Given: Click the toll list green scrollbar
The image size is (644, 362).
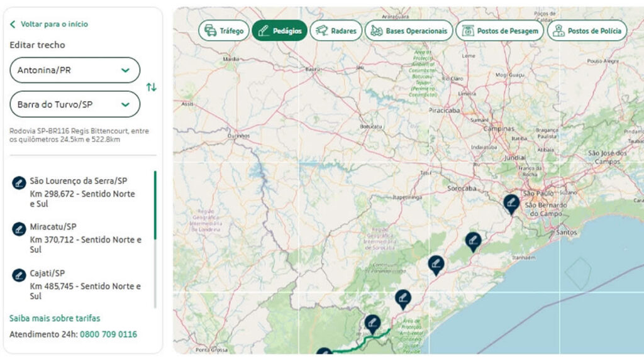Looking at the screenshot, I should (155, 204).
